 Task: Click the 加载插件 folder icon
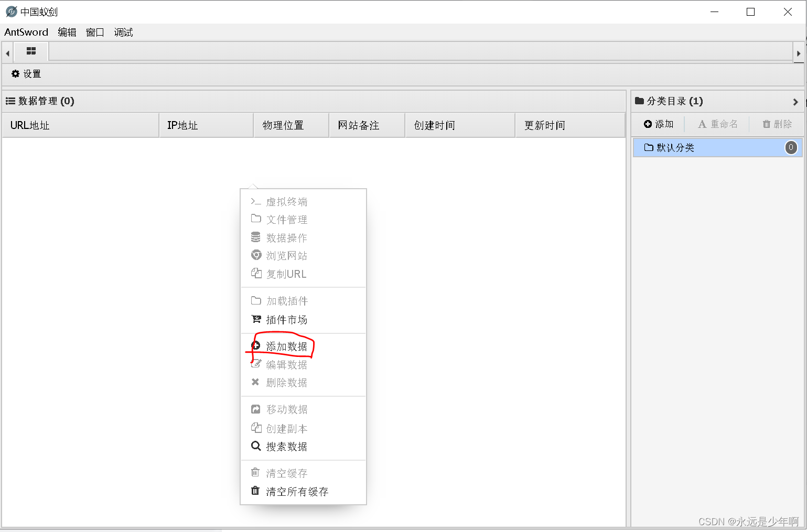click(256, 300)
